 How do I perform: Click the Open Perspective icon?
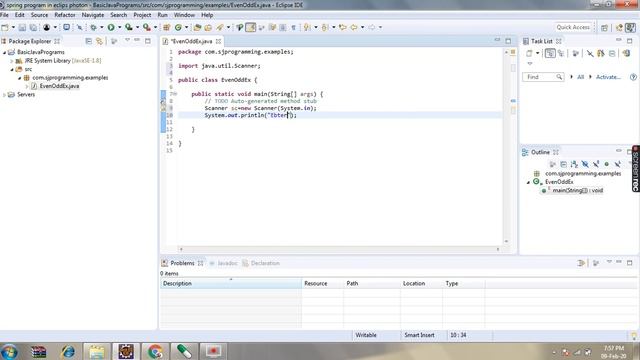point(604,27)
